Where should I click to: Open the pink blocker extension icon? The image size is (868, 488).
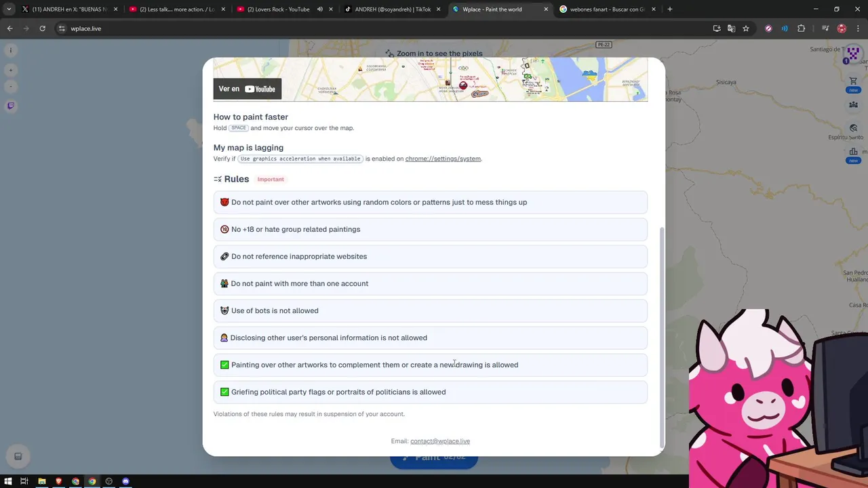[768, 28]
